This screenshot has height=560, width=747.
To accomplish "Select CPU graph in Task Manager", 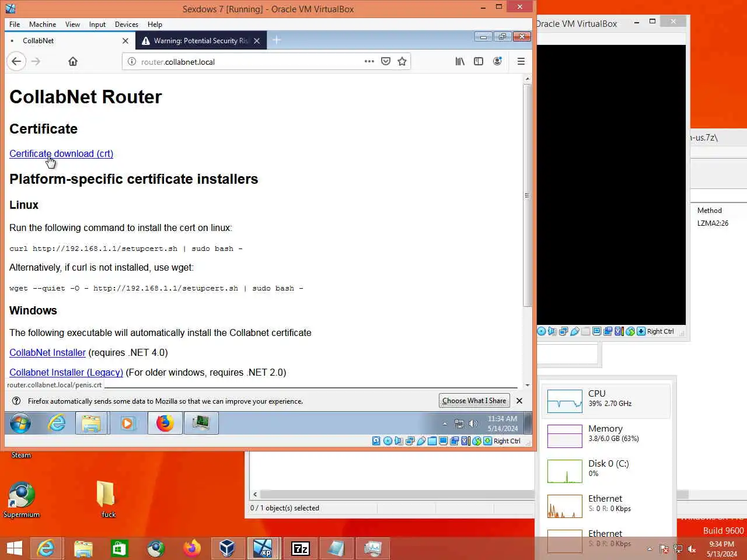I will [606, 401].
